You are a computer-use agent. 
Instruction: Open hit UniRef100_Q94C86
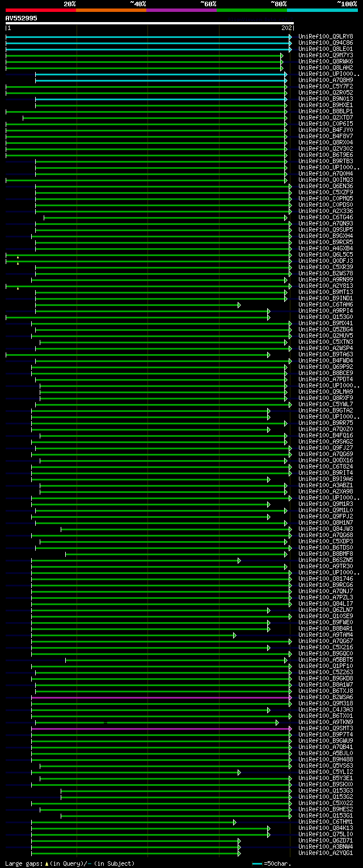coord(326,42)
